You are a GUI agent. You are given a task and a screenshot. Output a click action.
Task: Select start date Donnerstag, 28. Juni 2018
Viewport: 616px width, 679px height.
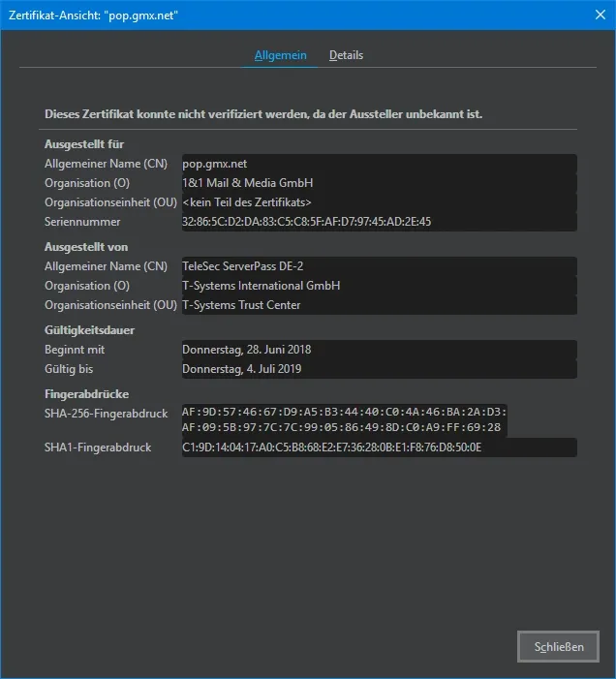(x=380, y=350)
